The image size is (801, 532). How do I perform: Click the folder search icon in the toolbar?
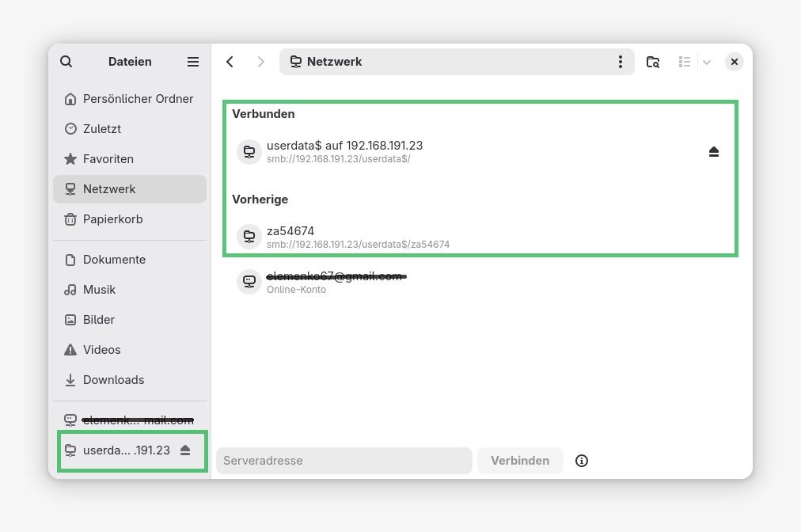pos(653,62)
